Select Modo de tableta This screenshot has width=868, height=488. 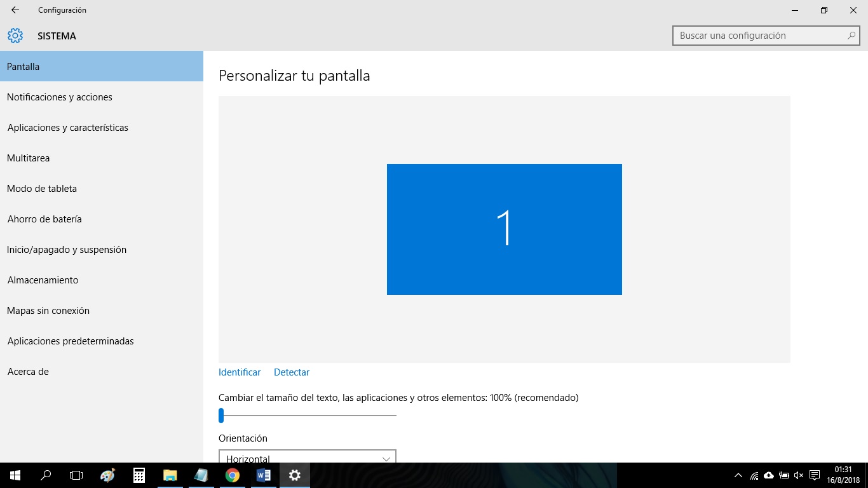[x=102, y=188]
